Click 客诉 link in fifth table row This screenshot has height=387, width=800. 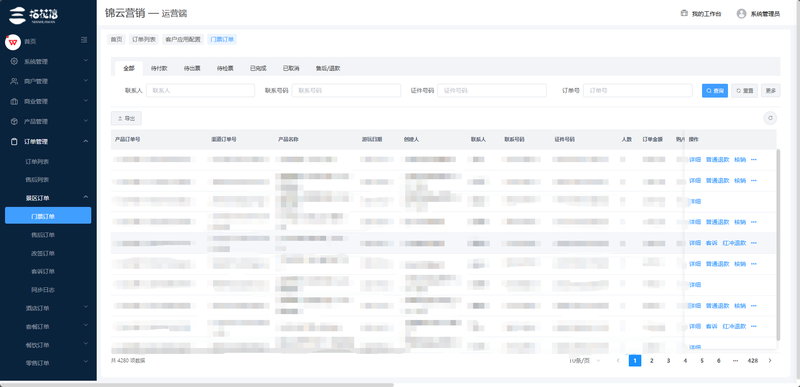click(711, 243)
